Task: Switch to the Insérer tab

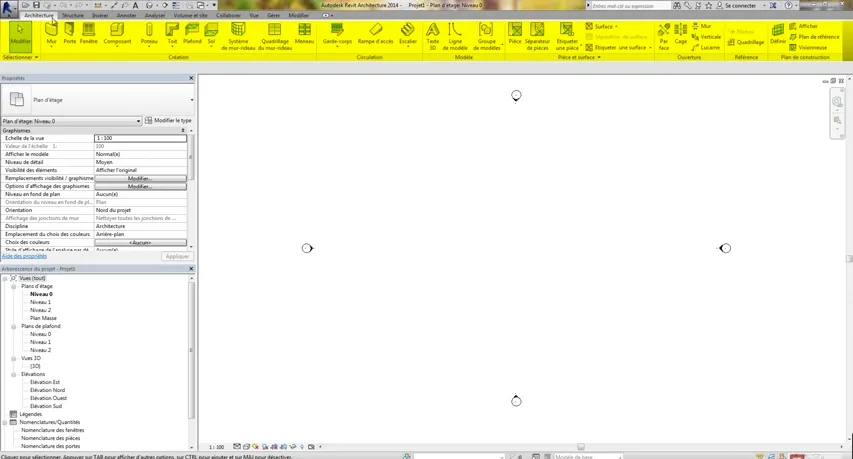Action: (100, 15)
